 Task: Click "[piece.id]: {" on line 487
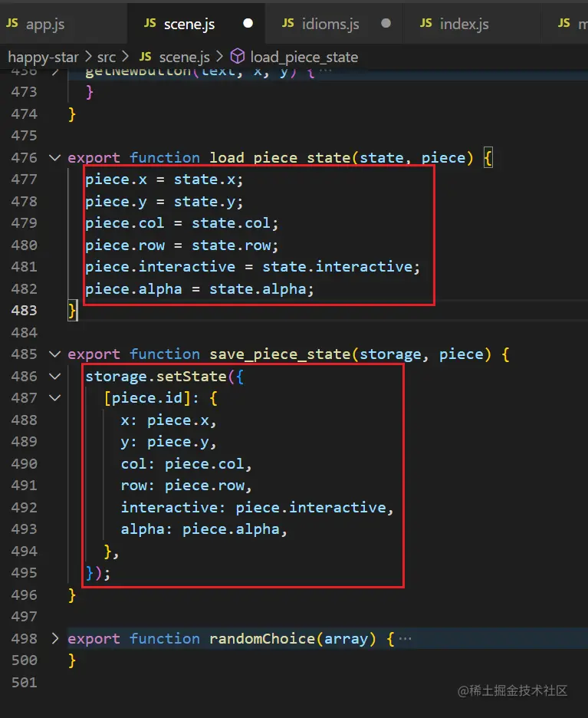pos(160,398)
